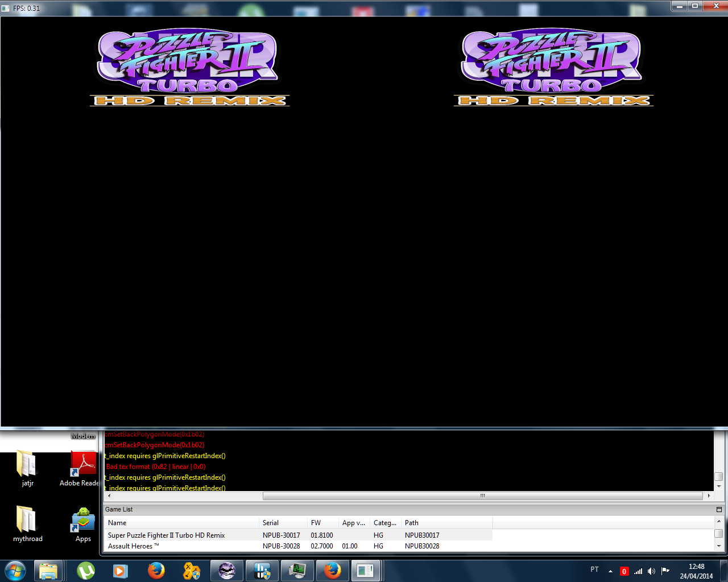Image resolution: width=728 pixels, height=582 pixels.
Task: Click the Windows Start button
Action: point(15,571)
